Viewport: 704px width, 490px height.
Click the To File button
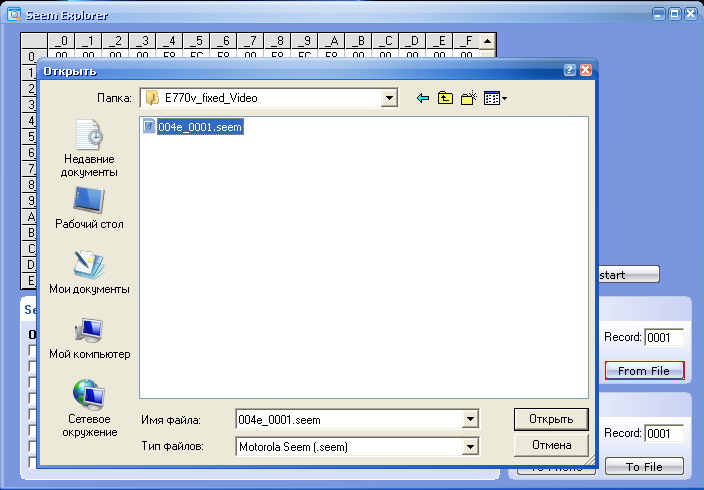tap(644, 466)
